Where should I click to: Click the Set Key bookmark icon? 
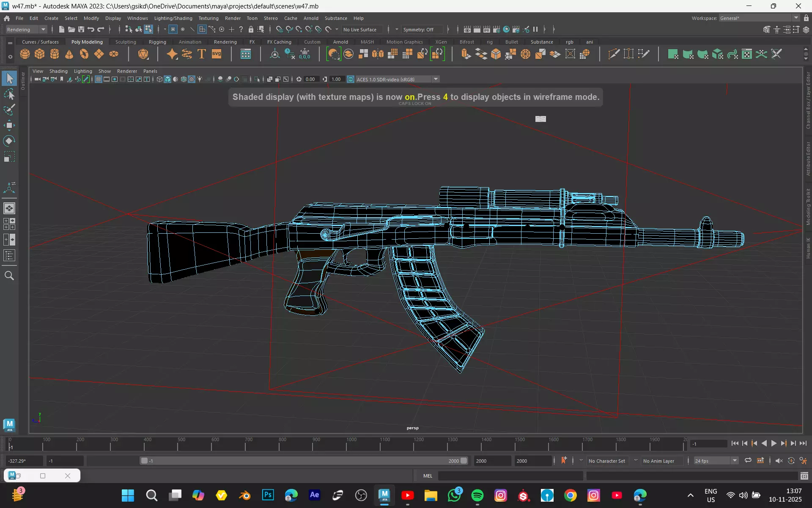pos(564,460)
